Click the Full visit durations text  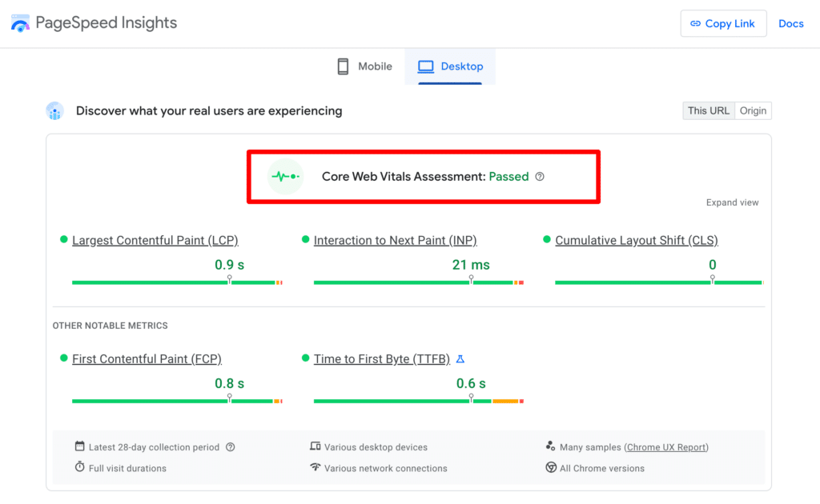127,469
